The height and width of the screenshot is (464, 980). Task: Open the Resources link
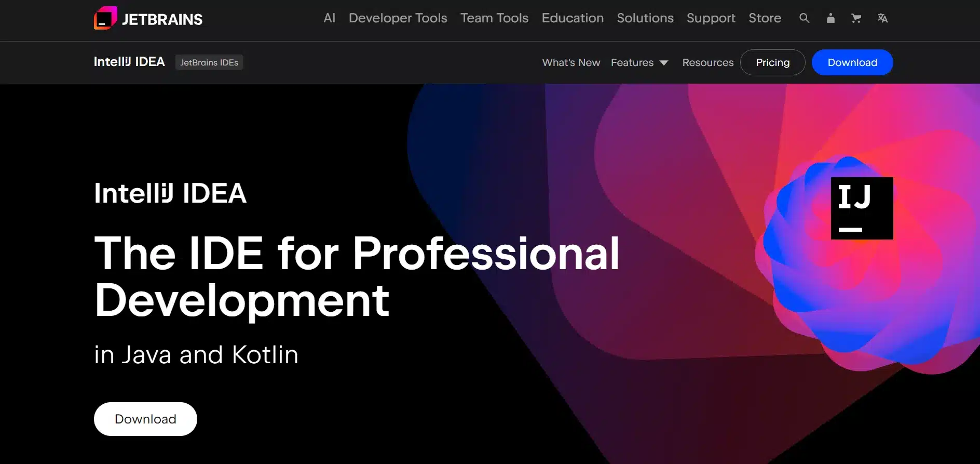(707, 62)
